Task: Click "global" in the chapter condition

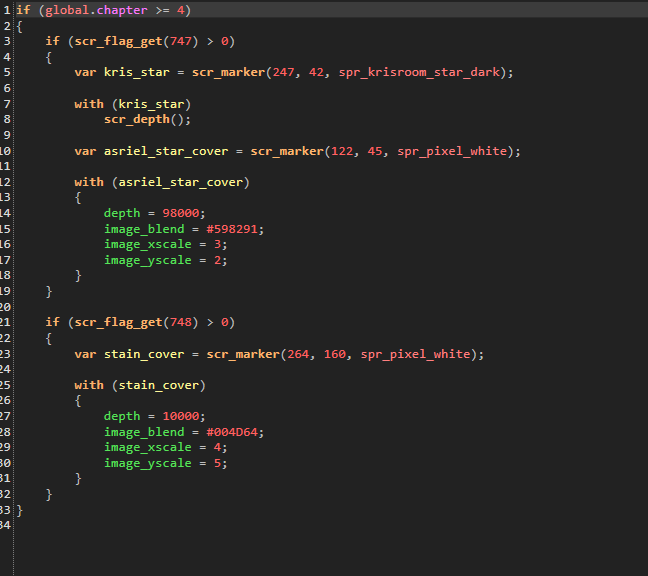Action: coord(67,10)
